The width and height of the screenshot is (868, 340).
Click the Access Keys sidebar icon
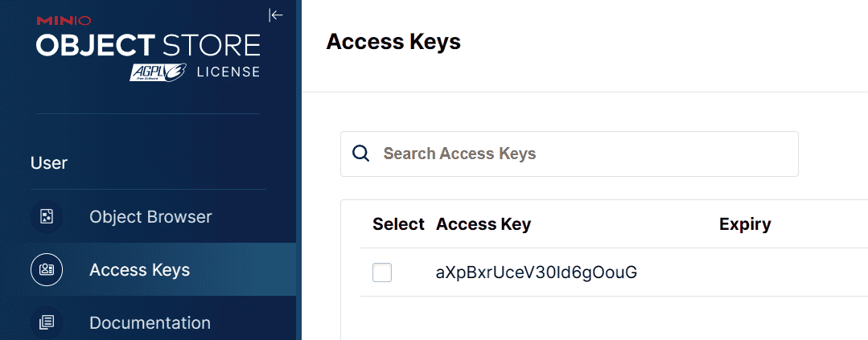[x=47, y=269]
